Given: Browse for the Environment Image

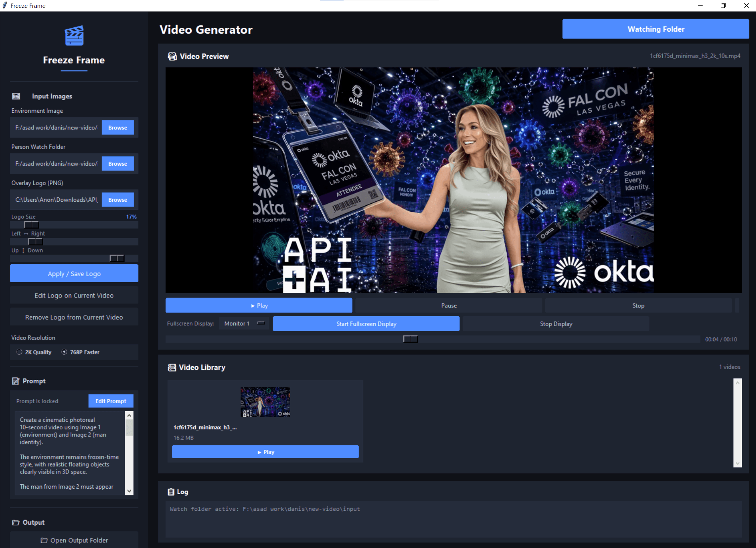Looking at the screenshot, I should click(x=118, y=128).
